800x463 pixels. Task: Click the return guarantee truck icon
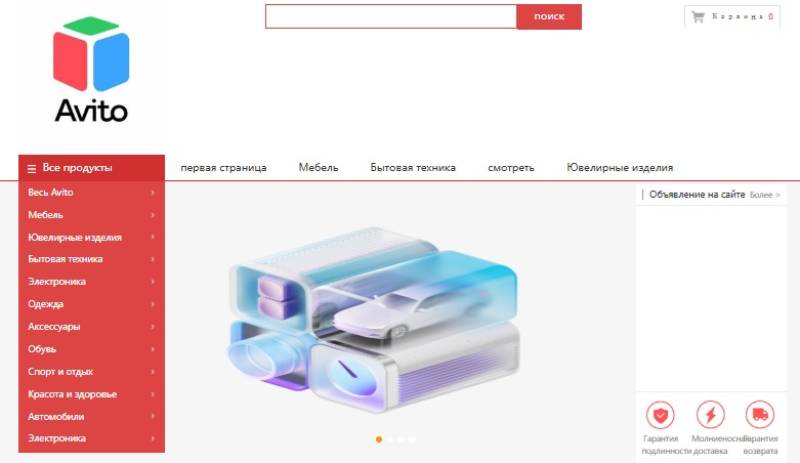point(760,415)
